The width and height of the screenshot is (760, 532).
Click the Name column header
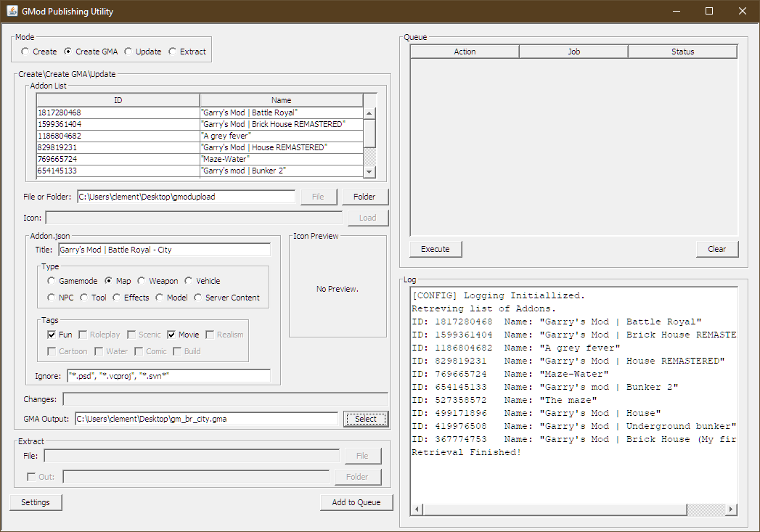point(281,100)
